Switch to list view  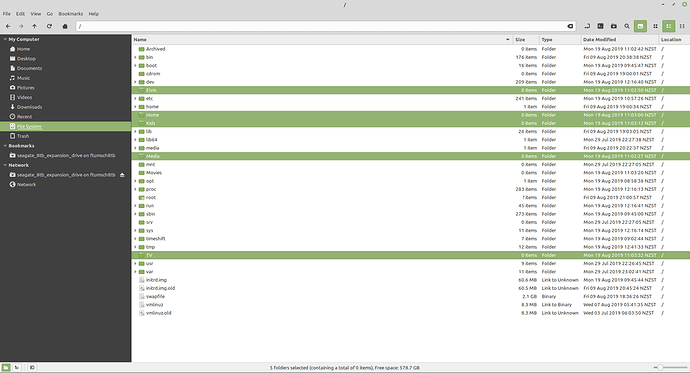[668, 26]
